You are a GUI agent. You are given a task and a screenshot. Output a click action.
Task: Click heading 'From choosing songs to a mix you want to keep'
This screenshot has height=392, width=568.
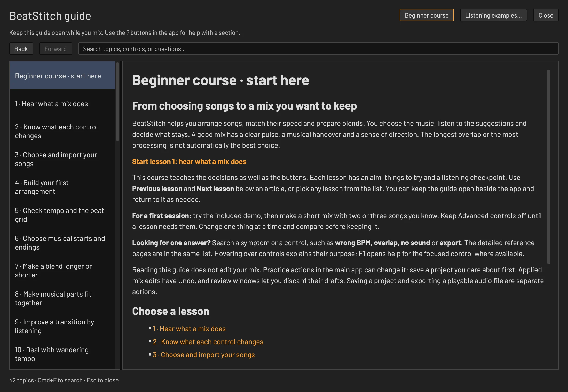[244, 106]
